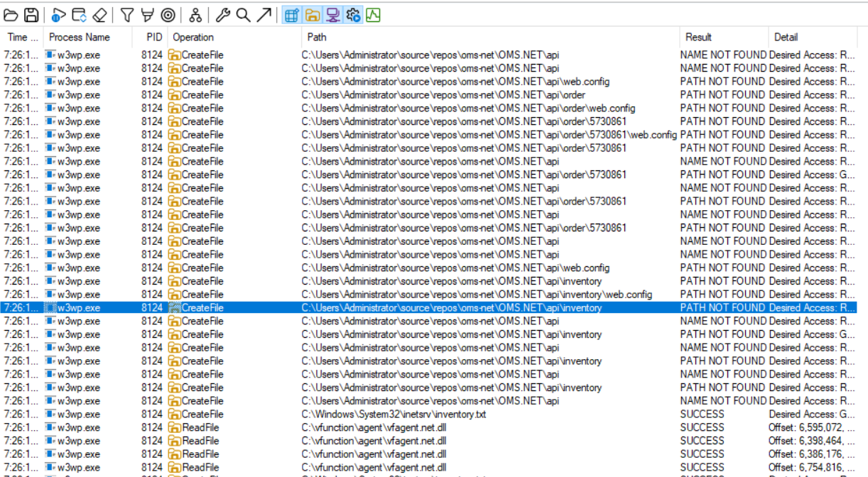Screen dimensions: 868x477
Task: Click the Open file toolbar icon
Action: [11, 15]
